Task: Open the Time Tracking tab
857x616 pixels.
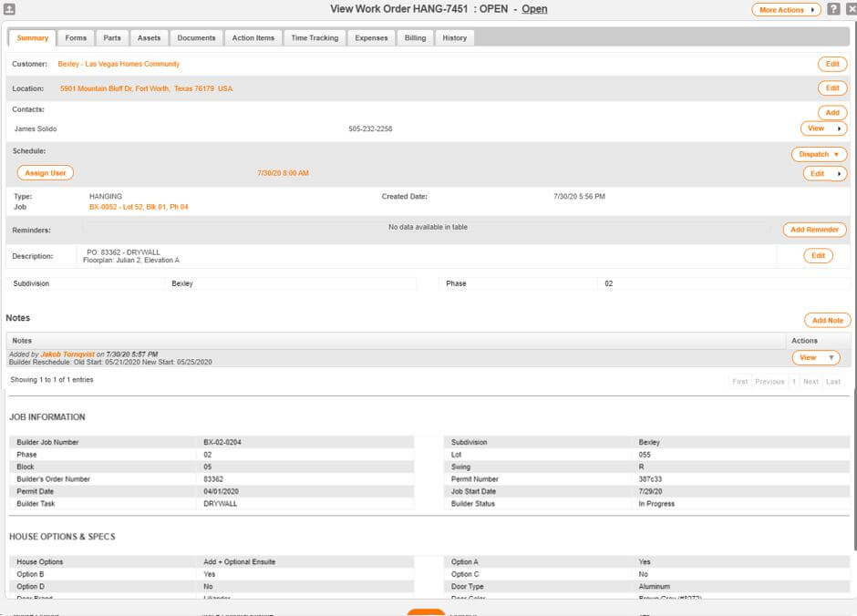Action: coord(314,37)
